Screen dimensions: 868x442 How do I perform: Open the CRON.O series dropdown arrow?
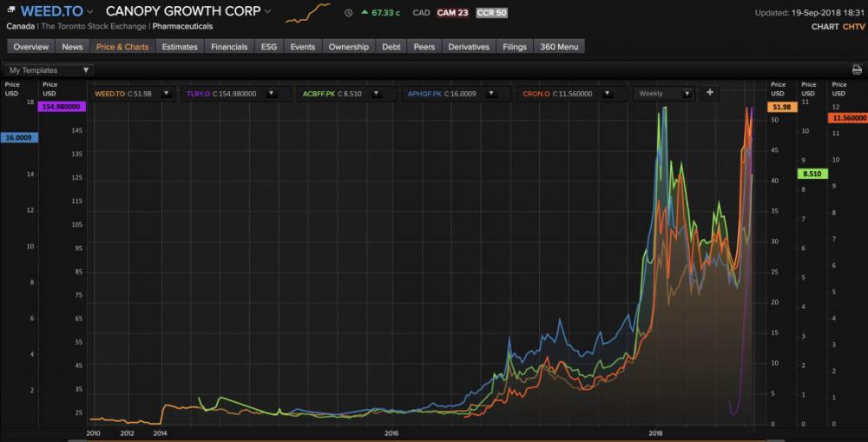click(x=608, y=94)
